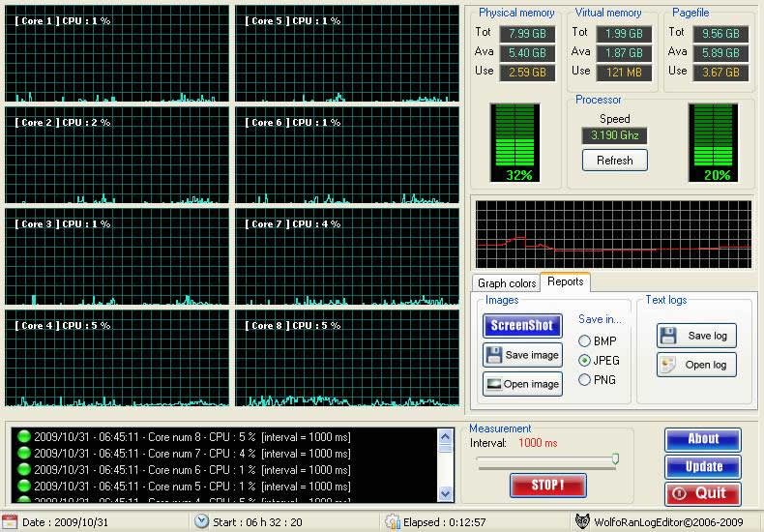Click the virtual memory available 1.87 GB value

click(x=624, y=53)
